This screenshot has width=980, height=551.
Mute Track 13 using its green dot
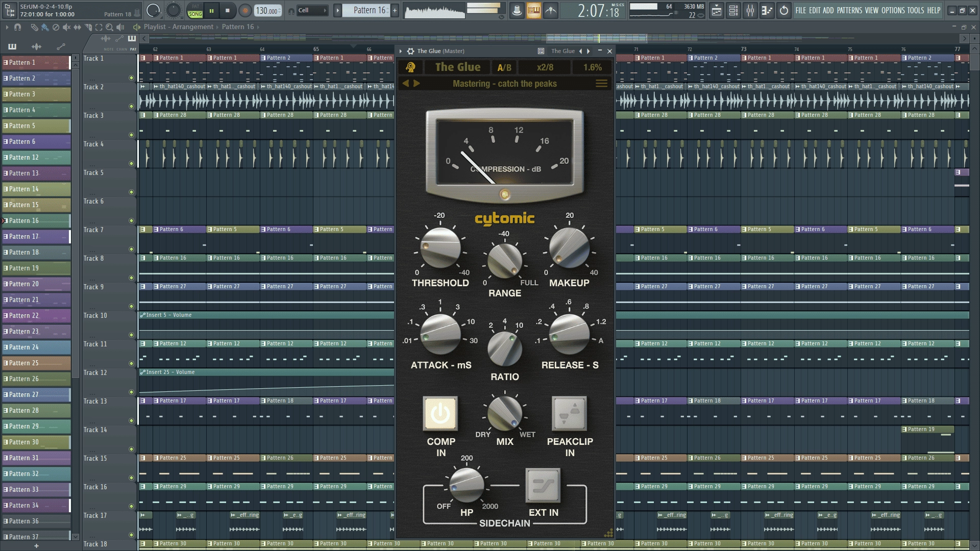click(x=131, y=421)
